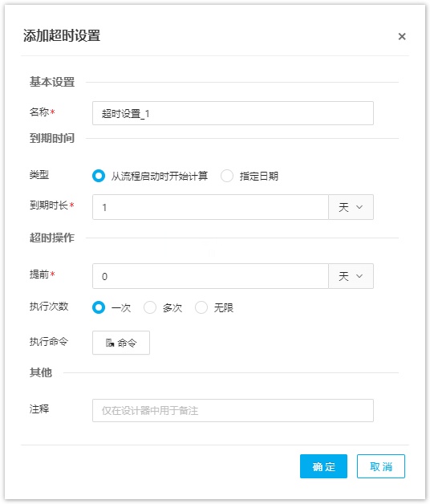430x504 pixels.
Task: Open the 天 unit dropdown for 提前
Action: pos(351,276)
